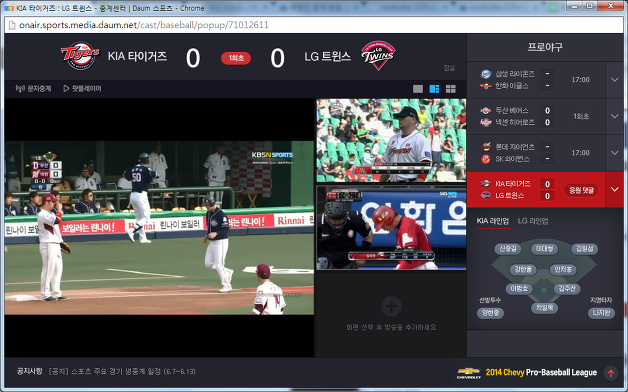Expand the 롯데 자이언츠 vs SK 와이번스 game
This screenshot has height=392, width=628.
coord(614,153)
